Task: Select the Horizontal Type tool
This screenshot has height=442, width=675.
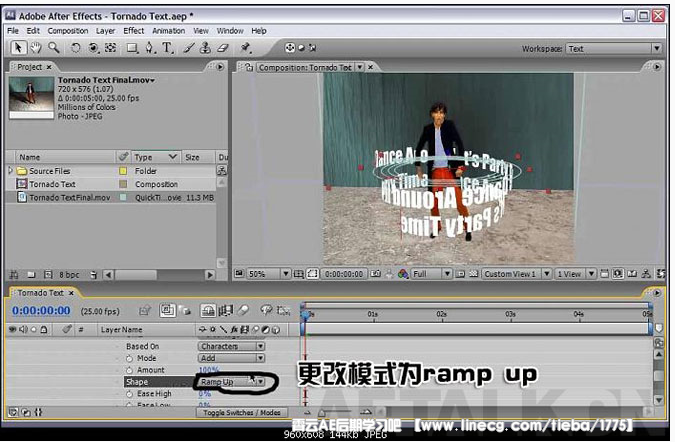Action: 167,47
